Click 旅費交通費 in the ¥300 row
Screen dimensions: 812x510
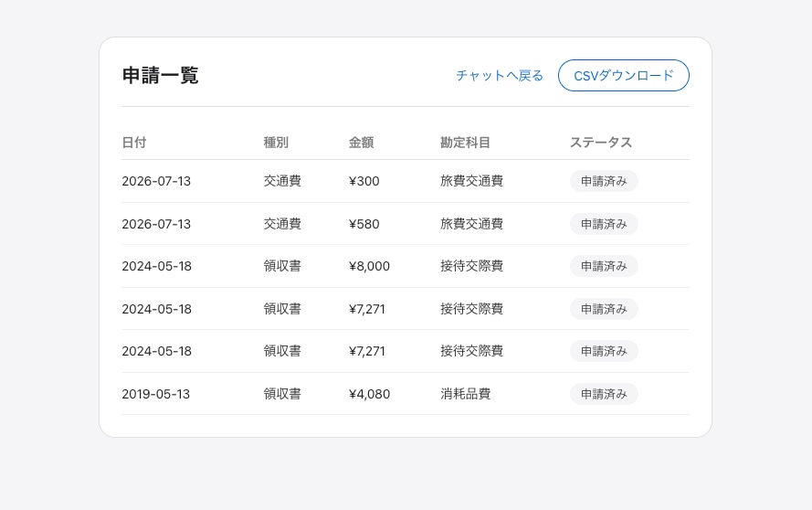coord(472,181)
